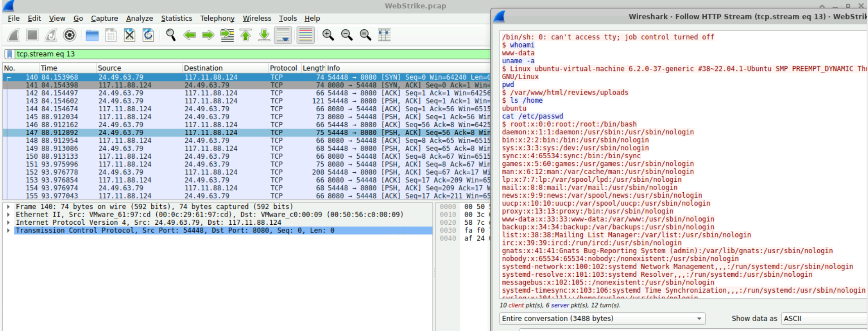Click hex offset 0010 in bytes pane
This screenshot has width=868, height=331.
point(448,215)
